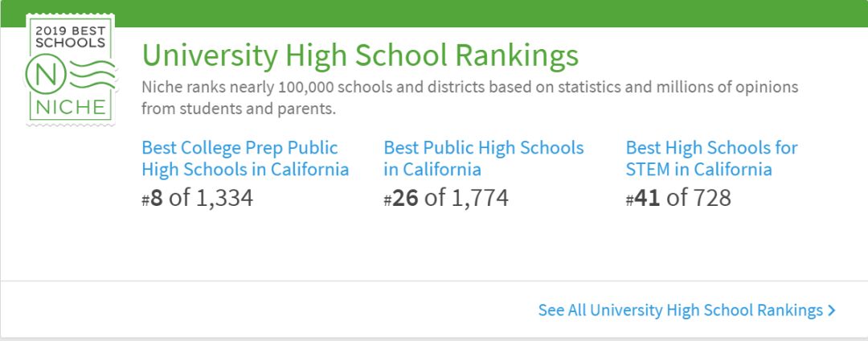The width and height of the screenshot is (868, 341).
Task: Click the bold number 26 in rankings
Action: pos(405,198)
